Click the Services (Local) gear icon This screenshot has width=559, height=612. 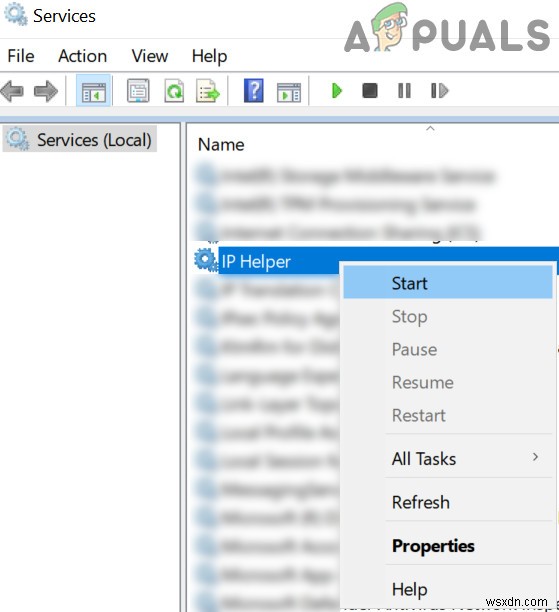(x=18, y=139)
